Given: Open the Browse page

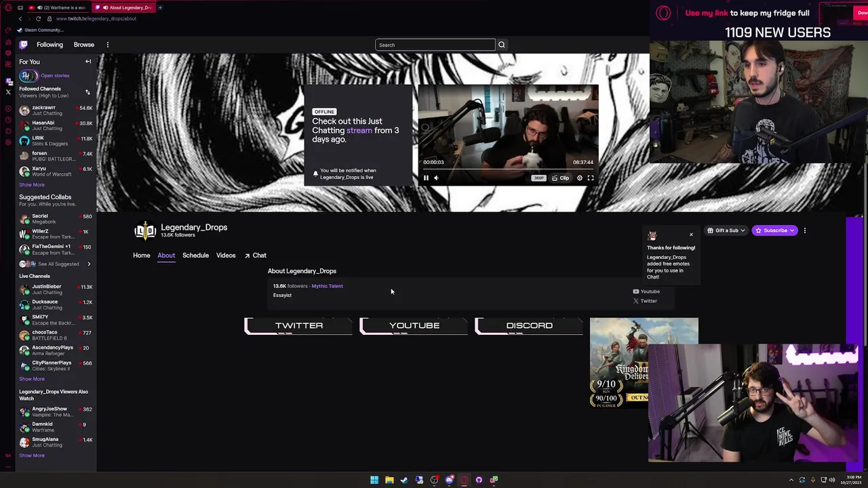Looking at the screenshot, I should tap(84, 45).
